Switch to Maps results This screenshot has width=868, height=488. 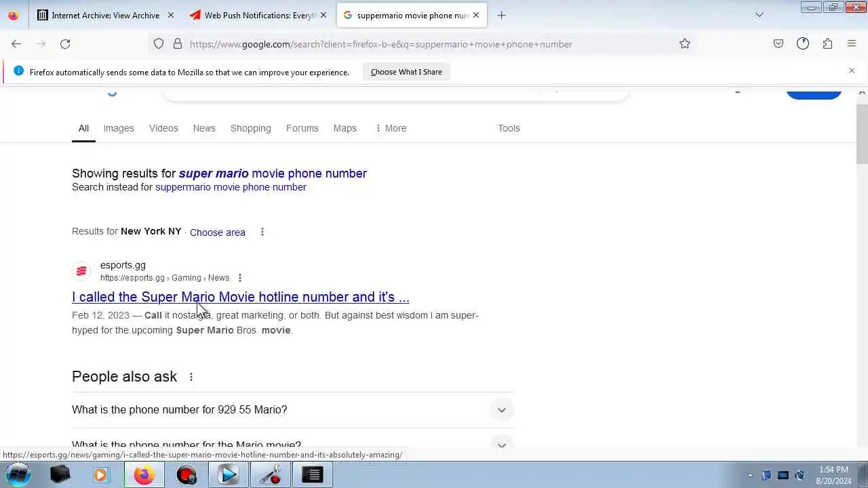[x=344, y=128]
